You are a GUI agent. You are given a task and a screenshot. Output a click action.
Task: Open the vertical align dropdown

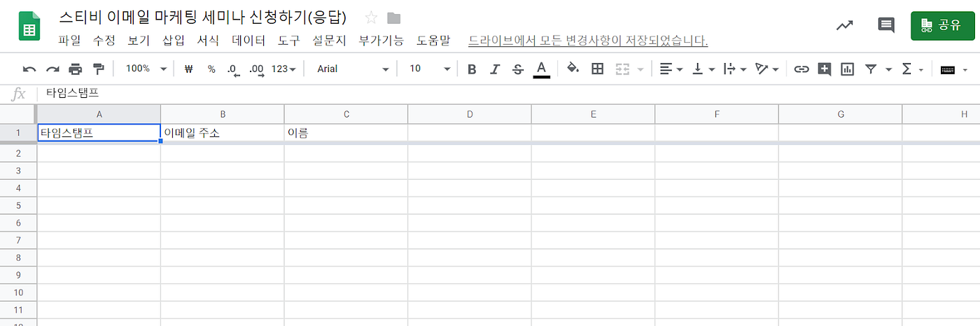pos(703,69)
